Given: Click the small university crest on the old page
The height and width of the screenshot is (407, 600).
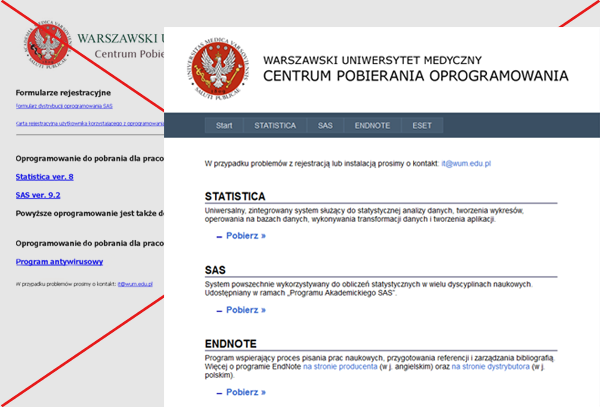Looking at the screenshot, I should [x=47, y=41].
